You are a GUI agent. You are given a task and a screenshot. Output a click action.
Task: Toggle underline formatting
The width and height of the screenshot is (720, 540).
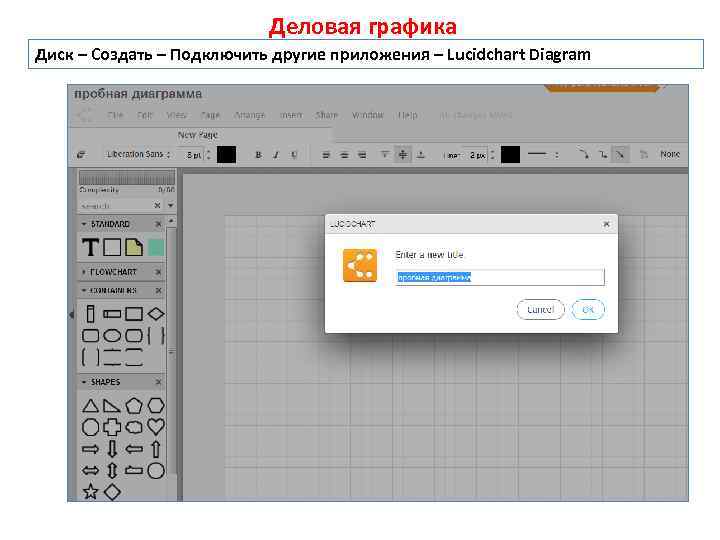(x=294, y=155)
